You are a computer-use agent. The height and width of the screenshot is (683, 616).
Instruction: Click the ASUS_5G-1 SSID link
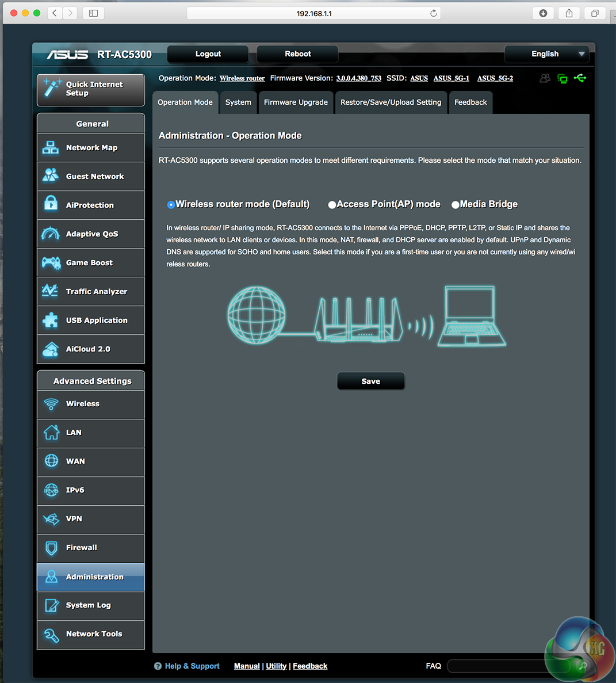[x=452, y=78]
